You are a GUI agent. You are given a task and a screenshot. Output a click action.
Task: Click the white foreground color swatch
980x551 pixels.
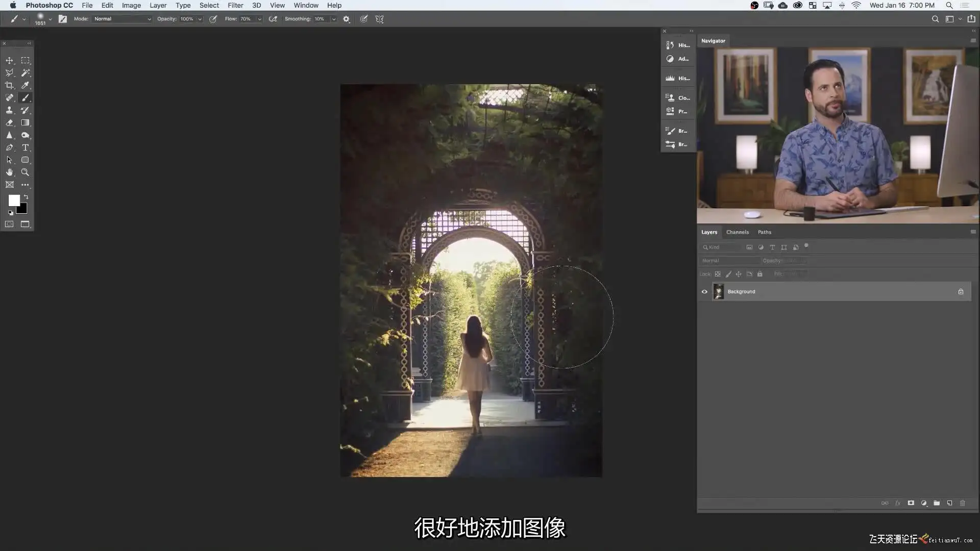pos(14,200)
